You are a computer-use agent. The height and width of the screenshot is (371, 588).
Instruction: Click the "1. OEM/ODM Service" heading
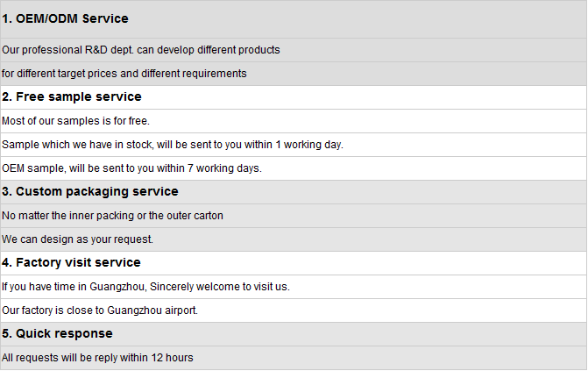[65, 18]
